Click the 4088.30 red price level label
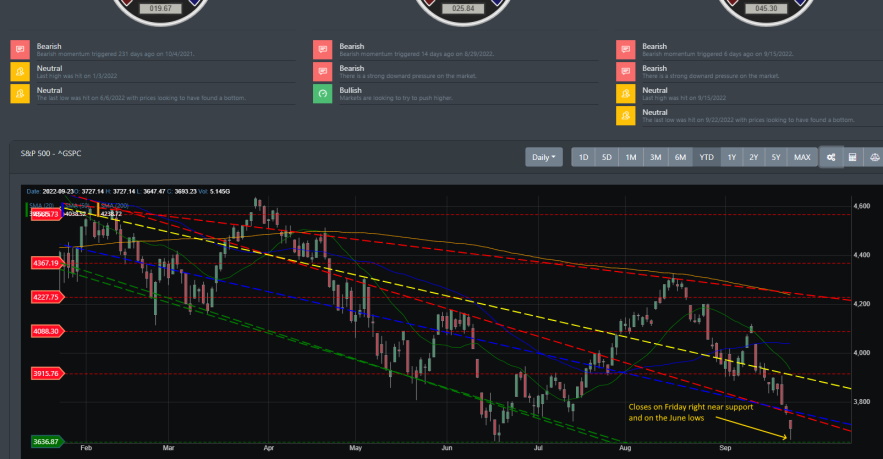 point(47,331)
